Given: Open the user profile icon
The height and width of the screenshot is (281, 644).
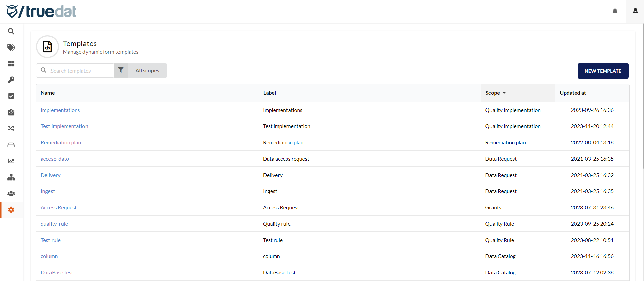Looking at the screenshot, I should [635, 11].
